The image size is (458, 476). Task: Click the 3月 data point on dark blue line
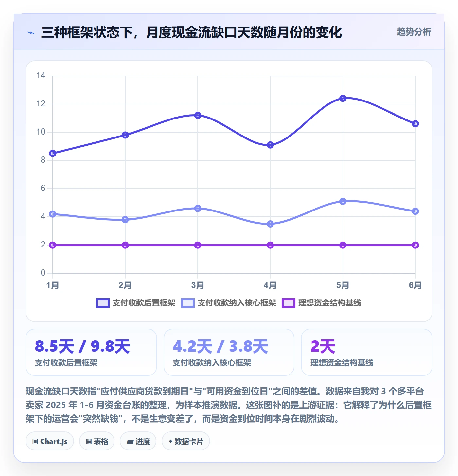[x=198, y=115]
